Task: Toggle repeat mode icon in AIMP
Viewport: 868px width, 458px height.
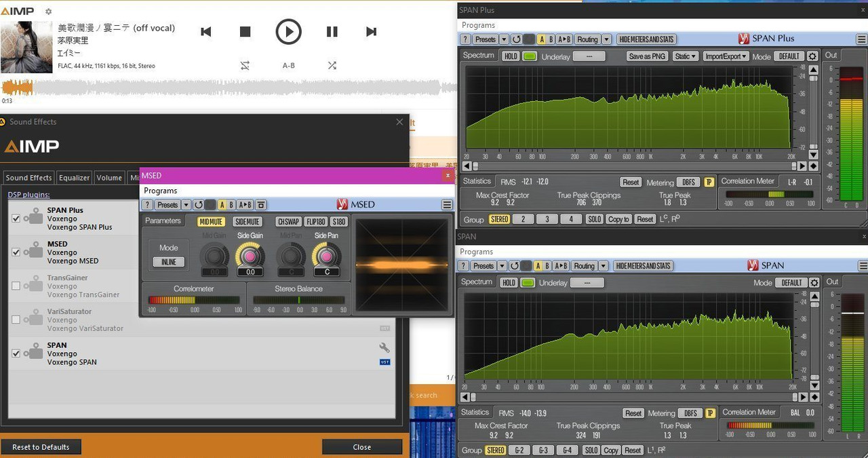Action: pos(245,65)
